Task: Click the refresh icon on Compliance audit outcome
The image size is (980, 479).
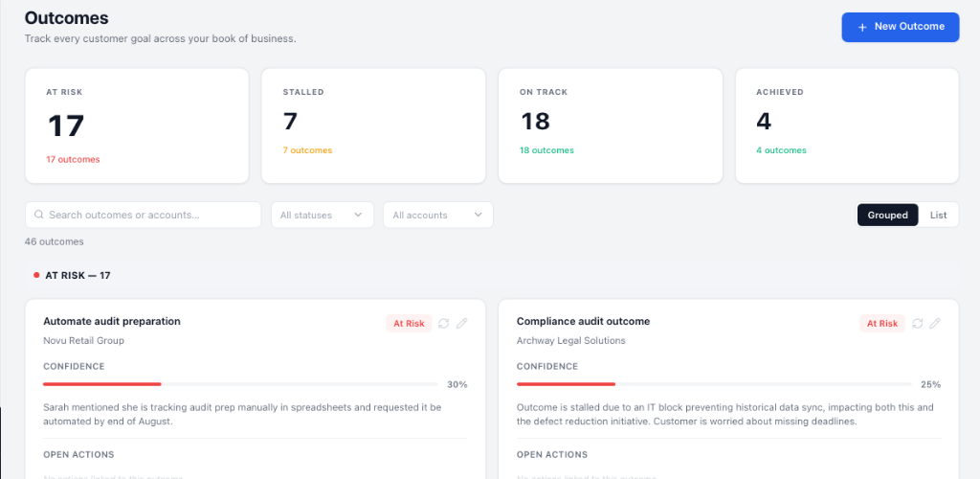Action: 918,323
